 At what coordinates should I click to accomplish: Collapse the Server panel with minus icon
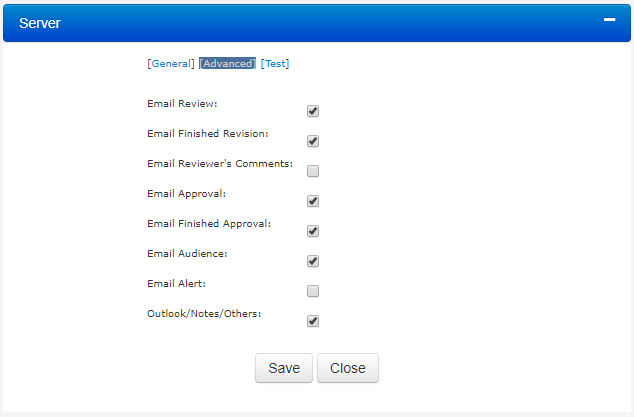[609, 19]
